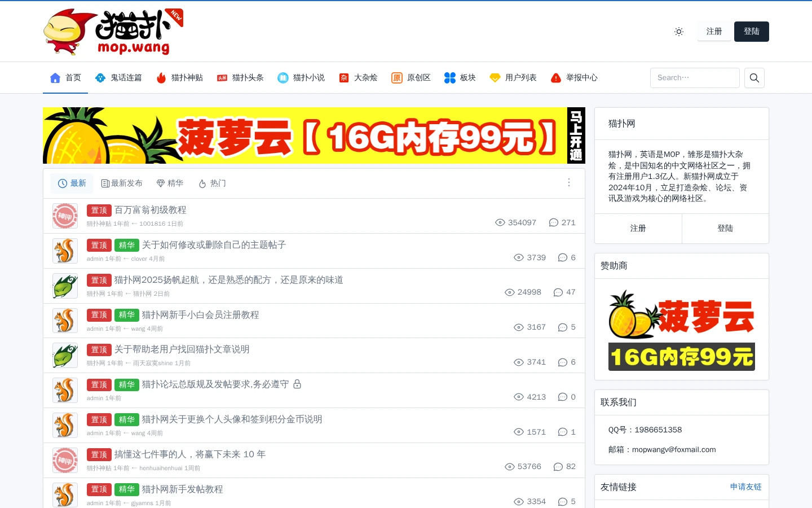Click the comment icon showing 47
The width and height of the screenshot is (812, 508).
[558, 292]
